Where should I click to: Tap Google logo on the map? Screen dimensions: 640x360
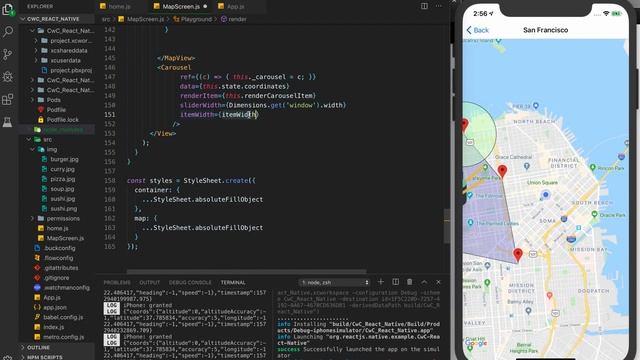tap(476, 343)
